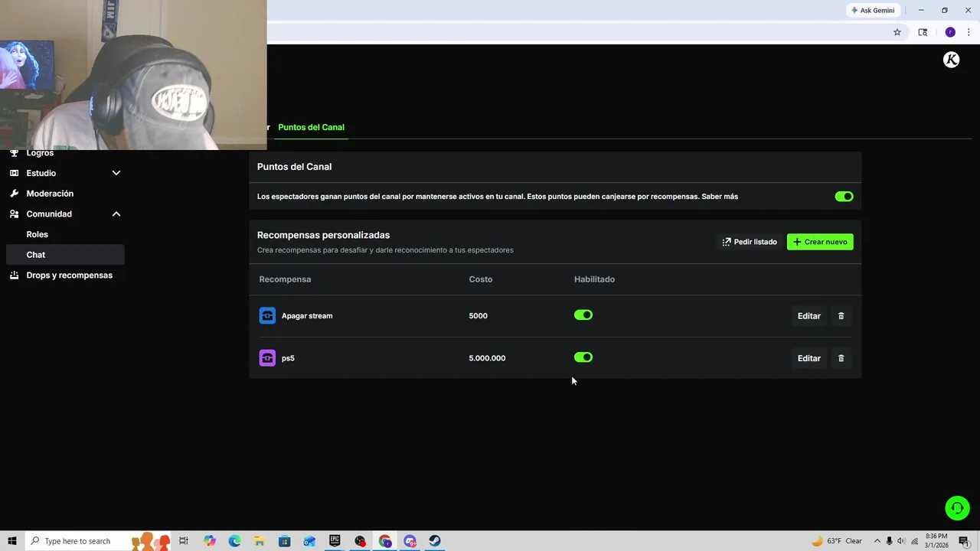Open the volume control in system tray
This screenshot has width=980, height=551.
tap(901, 541)
